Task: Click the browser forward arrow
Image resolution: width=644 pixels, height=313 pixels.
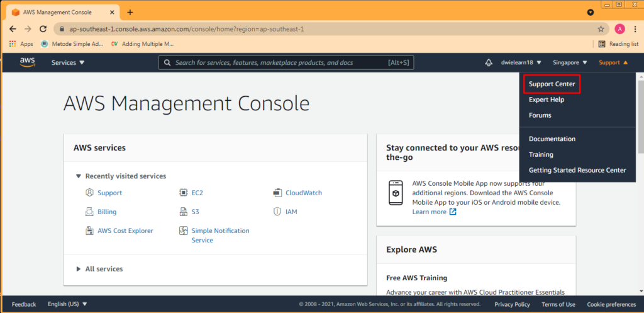Action: coord(28,29)
